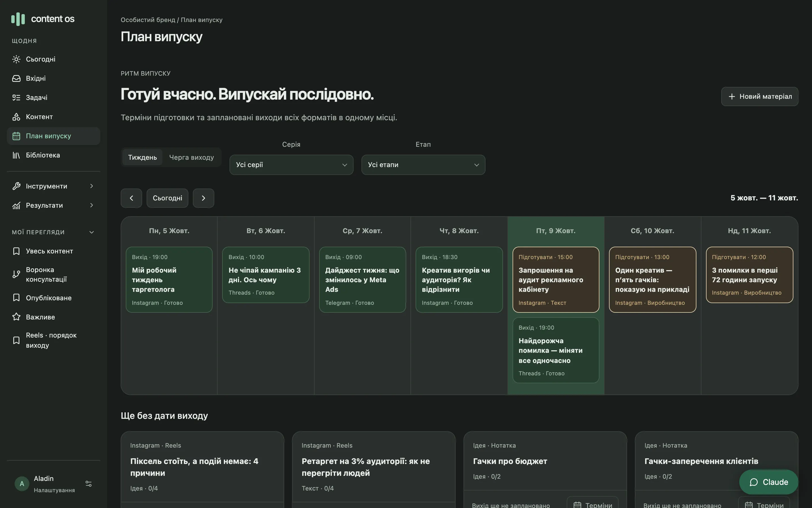This screenshot has height=508, width=812.
Task: Expand the Інструменти submenu chevron
Action: point(92,186)
